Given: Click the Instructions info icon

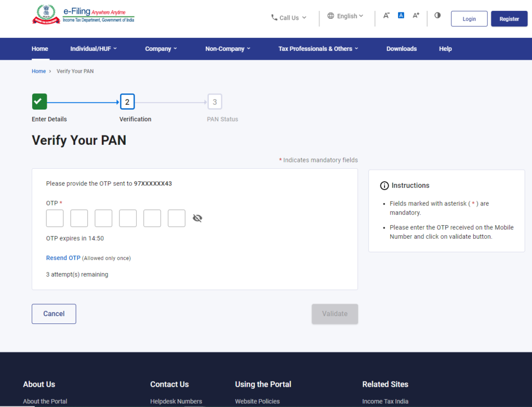Looking at the screenshot, I should pyautogui.click(x=384, y=185).
